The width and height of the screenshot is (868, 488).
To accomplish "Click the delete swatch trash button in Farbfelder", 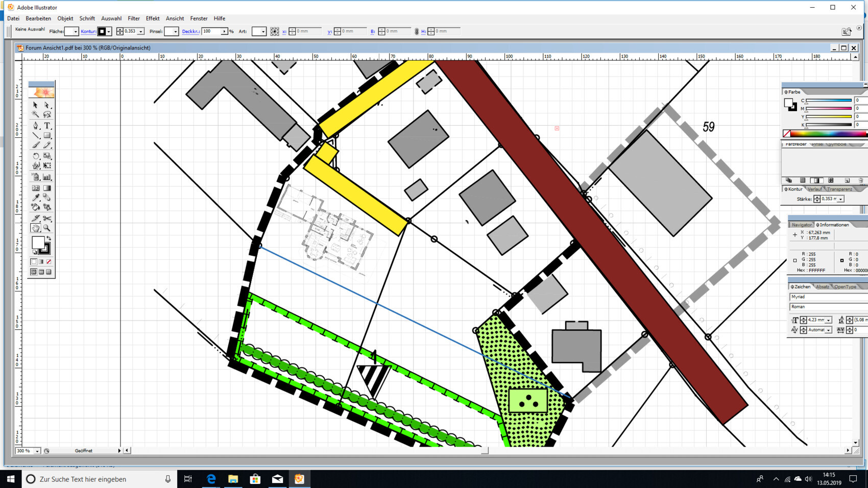I will coord(861,180).
